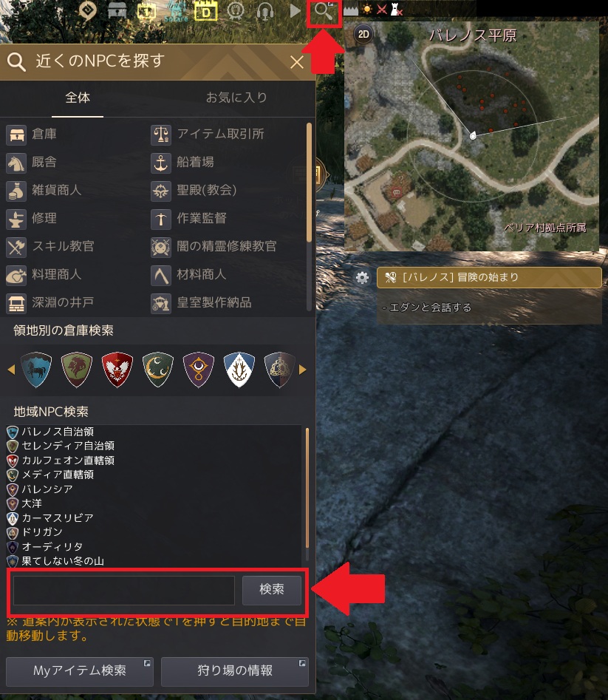Open quest widget gear settings
Viewport: 608px width, 700px height.
pyautogui.click(x=362, y=278)
